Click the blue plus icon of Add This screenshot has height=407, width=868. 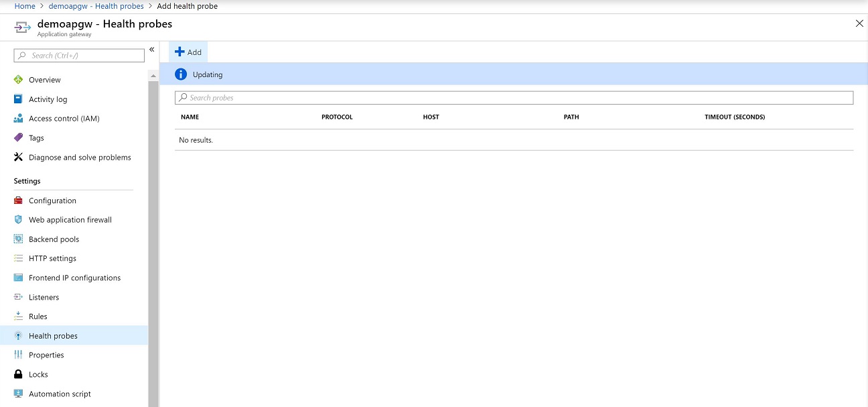click(x=179, y=52)
